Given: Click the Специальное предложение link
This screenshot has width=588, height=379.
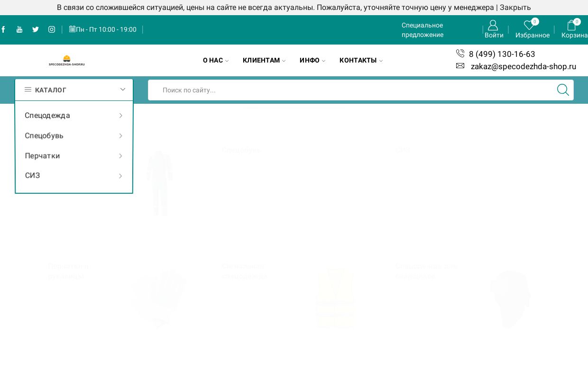Looking at the screenshot, I should click(422, 30).
